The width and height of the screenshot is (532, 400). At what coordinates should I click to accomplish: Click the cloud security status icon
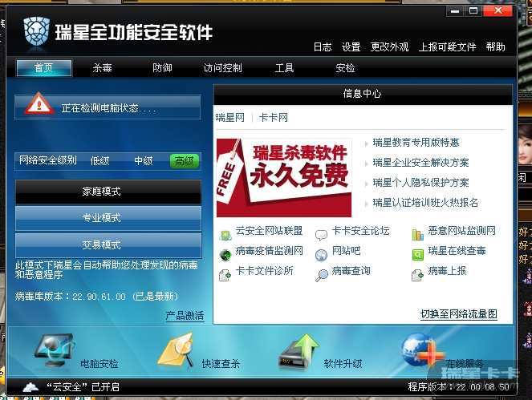coord(30,387)
